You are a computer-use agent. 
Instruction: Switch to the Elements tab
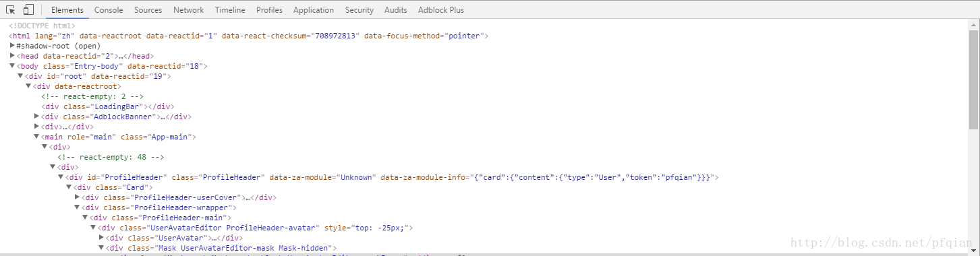click(67, 10)
